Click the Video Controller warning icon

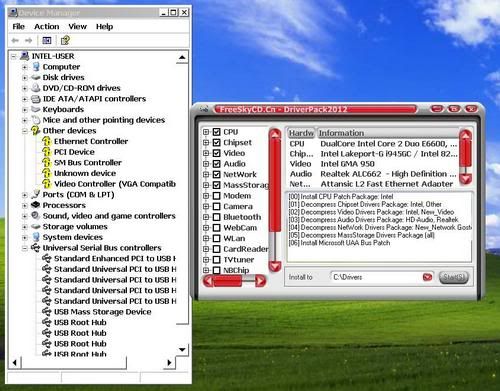[x=47, y=184]
